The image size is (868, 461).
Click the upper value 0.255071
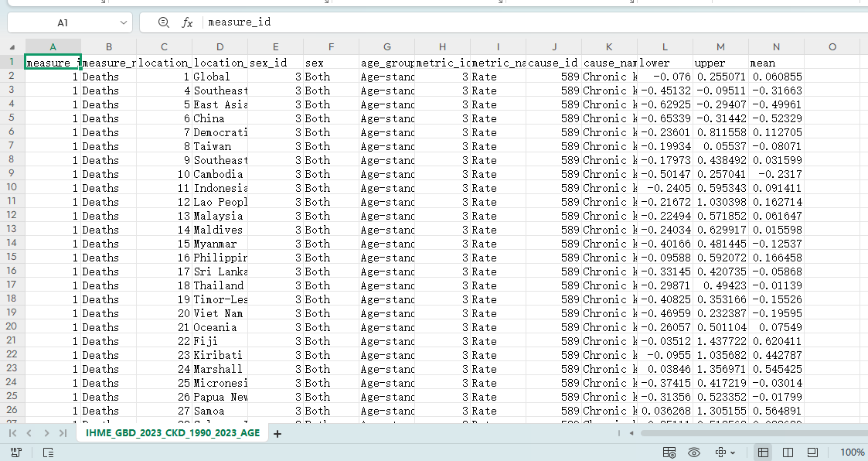click(720, 77)
